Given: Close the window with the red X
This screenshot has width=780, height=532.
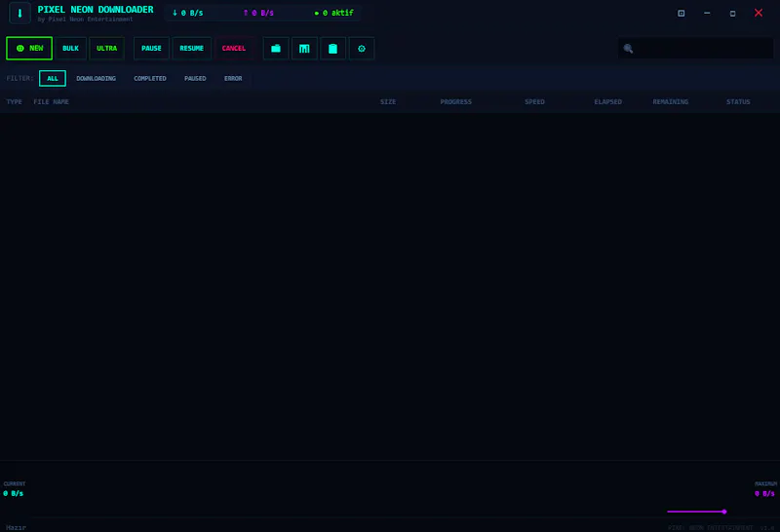Looking at the screenshot, I should click(x=759, y=13).
